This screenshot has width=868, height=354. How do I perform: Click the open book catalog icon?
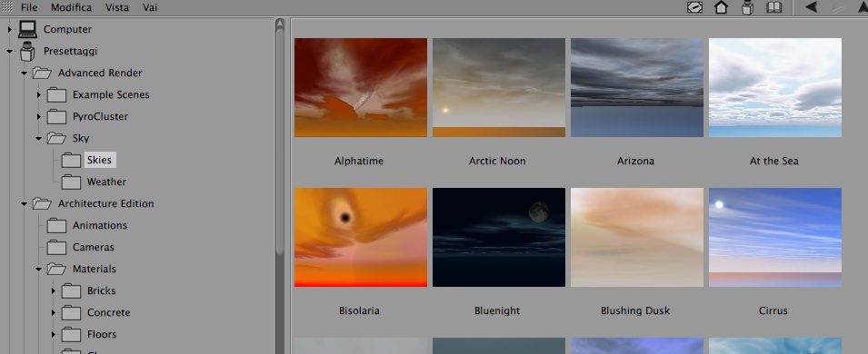(773, 7)
